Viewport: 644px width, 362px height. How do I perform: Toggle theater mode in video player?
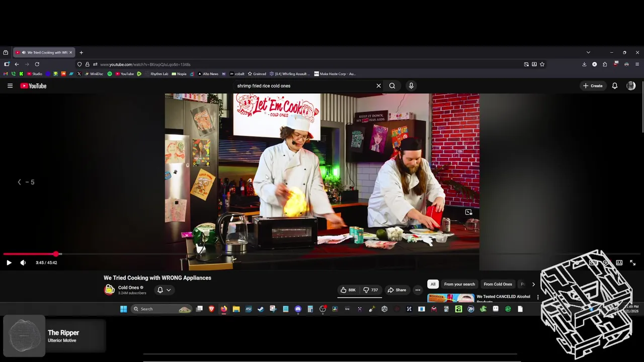(x=619, y=262)
